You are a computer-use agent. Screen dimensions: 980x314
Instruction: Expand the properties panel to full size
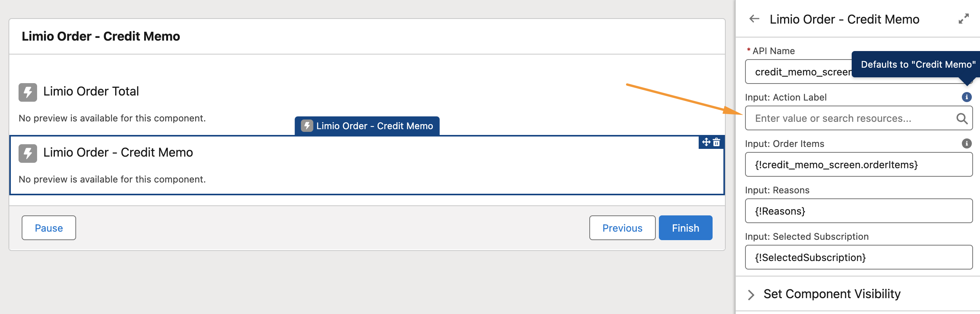point(963,19)
